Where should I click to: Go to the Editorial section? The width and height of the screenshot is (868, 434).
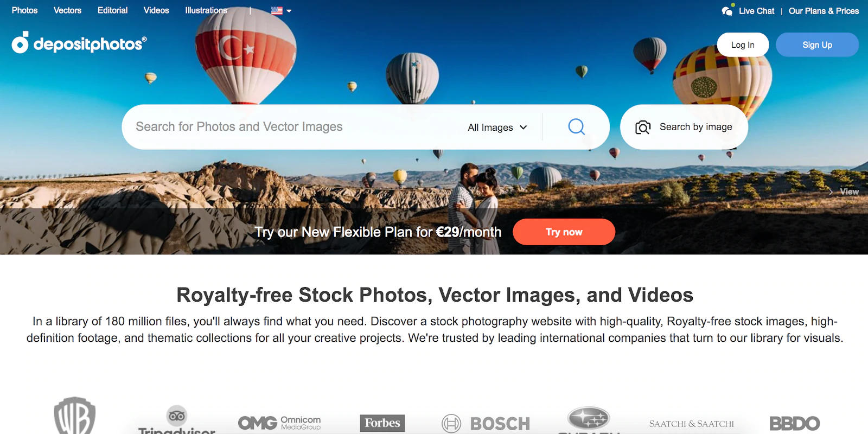pyautogui.click(x=113, y=10)
